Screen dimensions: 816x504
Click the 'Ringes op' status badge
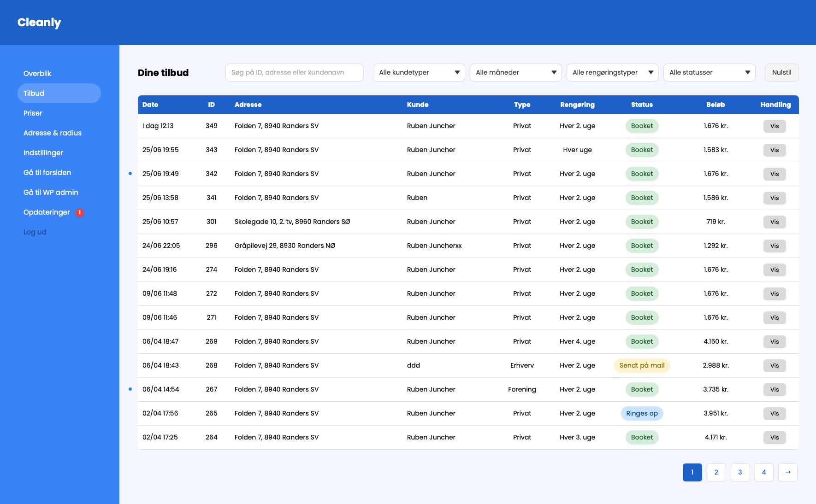coord(642,413)
